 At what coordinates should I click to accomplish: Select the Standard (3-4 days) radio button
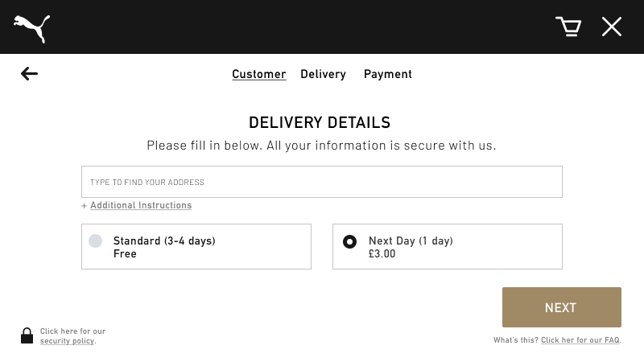click(x=95, y=241)
